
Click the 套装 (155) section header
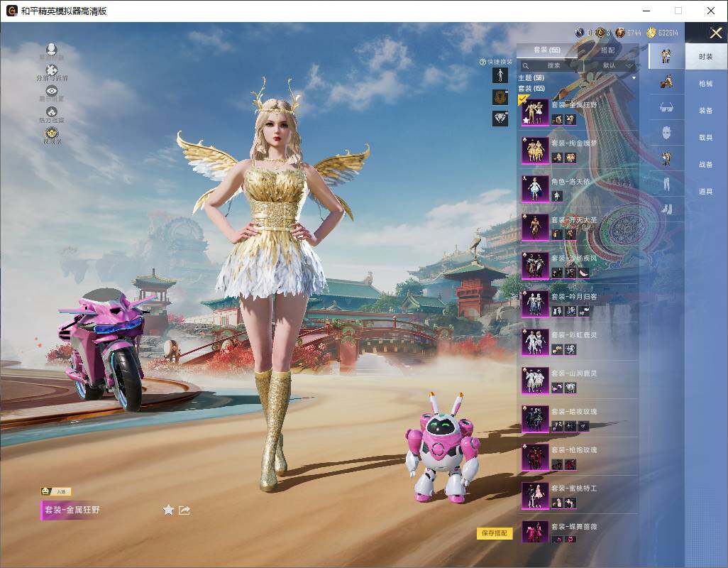point(531,88)
